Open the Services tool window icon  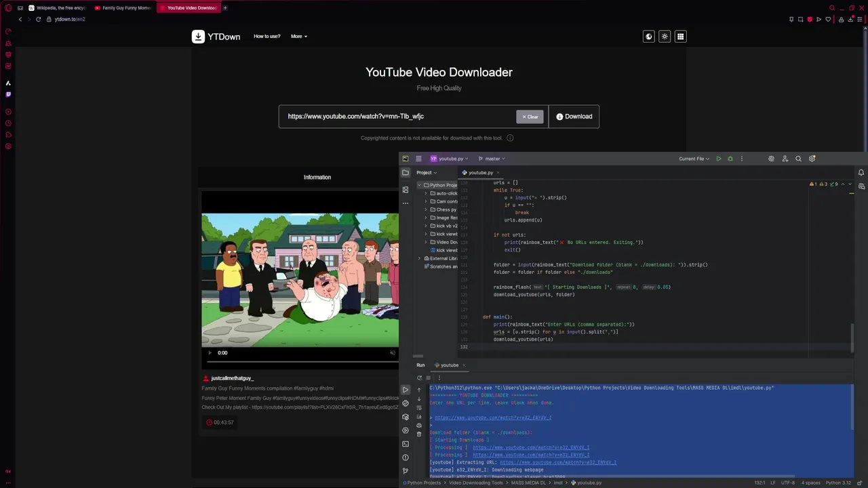(x=406, y=430)
